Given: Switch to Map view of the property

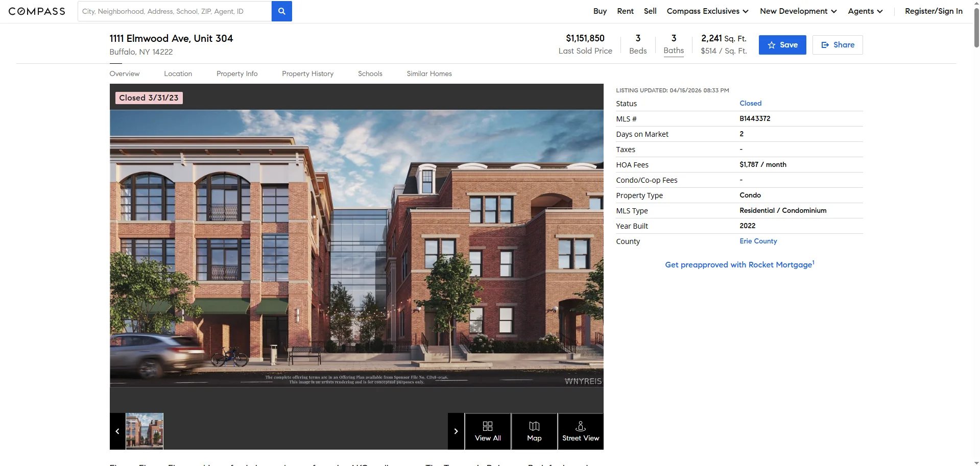Looking at the screenshot, I should pos(534,431).
